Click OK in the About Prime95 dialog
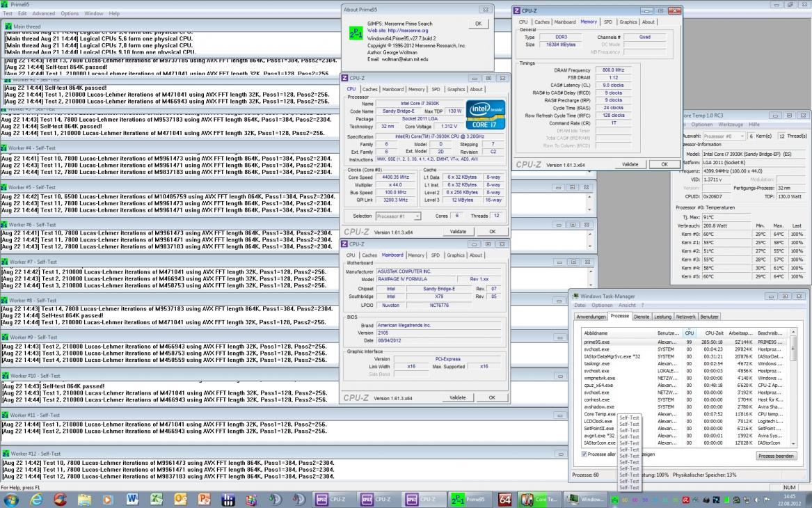The image size is (812, 508). click(x=478, y=23)
